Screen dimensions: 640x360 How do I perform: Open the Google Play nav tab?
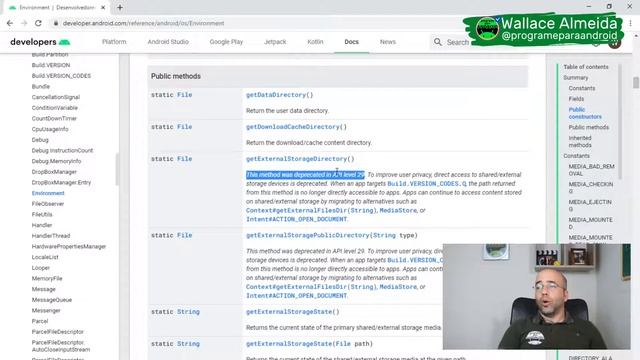[226, 42]
